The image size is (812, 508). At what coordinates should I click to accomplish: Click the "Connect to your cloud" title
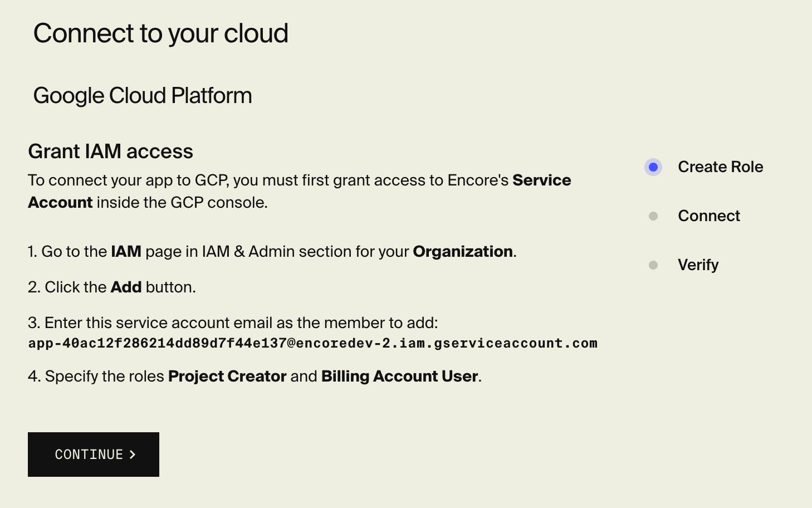161,33
